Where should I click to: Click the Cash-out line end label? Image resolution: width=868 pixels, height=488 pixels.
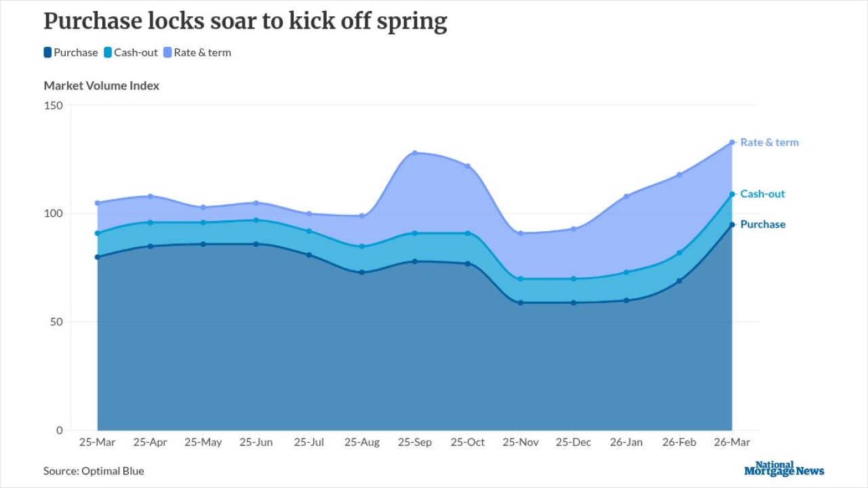coord(762,194)
